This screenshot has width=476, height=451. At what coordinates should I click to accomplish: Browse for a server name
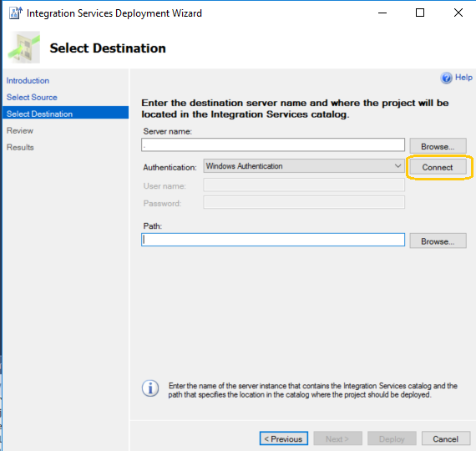tap(438, 146)
